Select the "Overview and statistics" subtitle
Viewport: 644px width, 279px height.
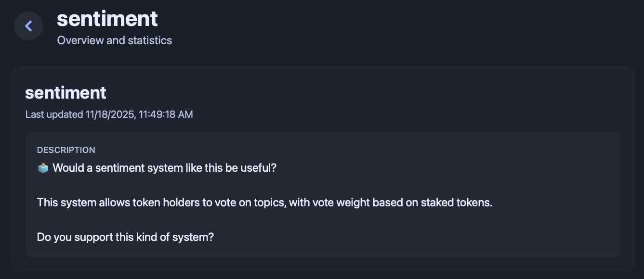(x=114, y=40)
